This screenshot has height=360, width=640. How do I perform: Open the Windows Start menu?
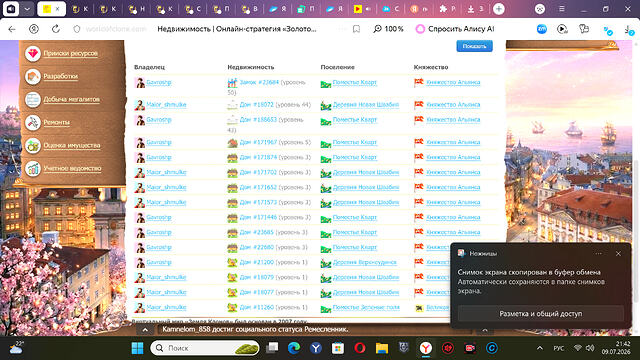pyautogui.click(x=138, y=348)
